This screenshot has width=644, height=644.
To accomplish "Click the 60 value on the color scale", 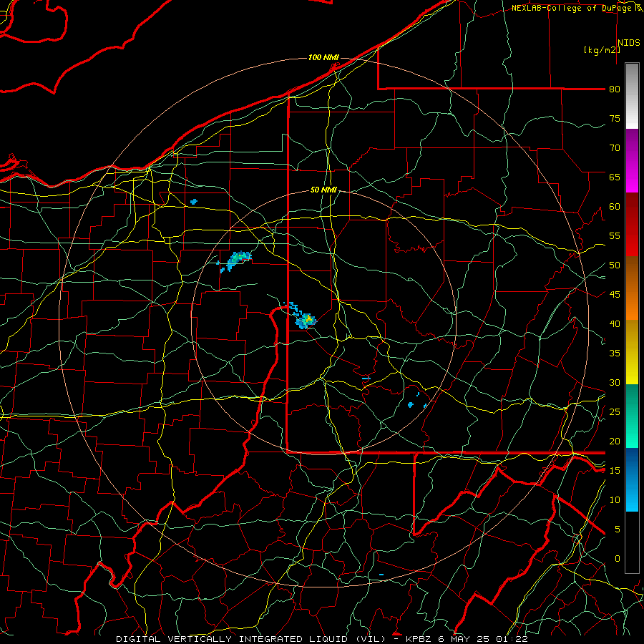I will tap(615, 207).
